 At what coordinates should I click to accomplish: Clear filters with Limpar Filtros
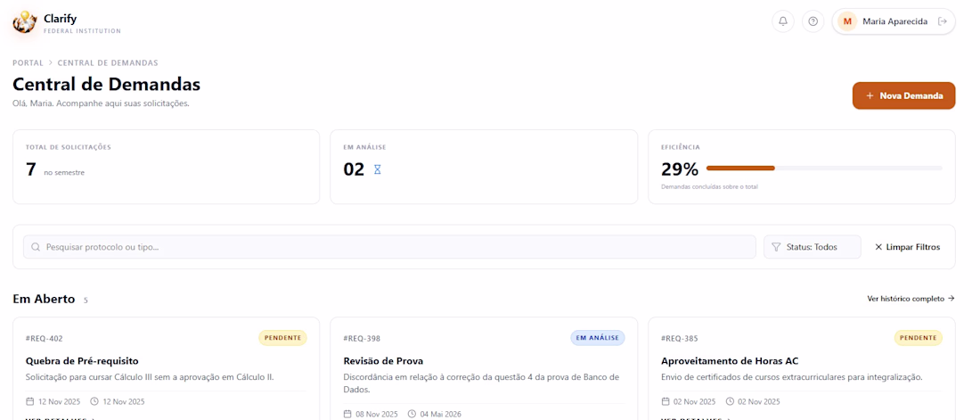pyautogui.click(x=907, y=247)
